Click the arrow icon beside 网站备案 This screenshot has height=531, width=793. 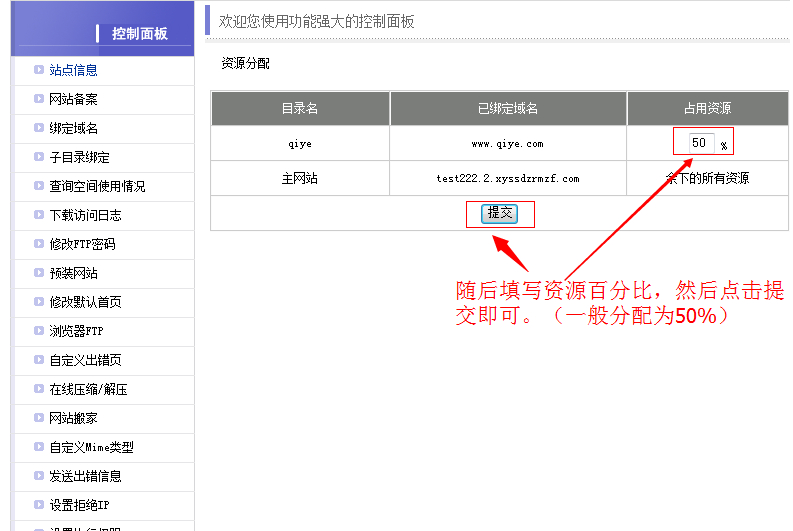tap(39, 98)
